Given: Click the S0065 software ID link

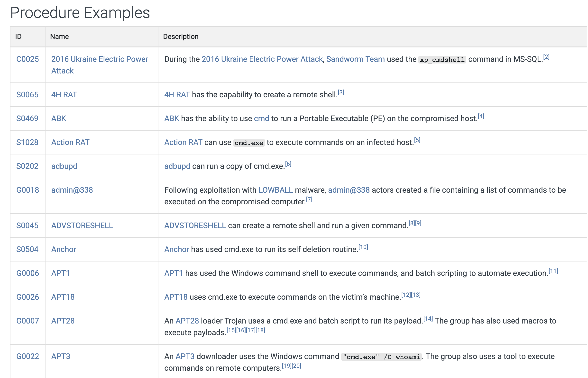Looking at the screenshot, I should pyautogui.click(x=27, y=94).
